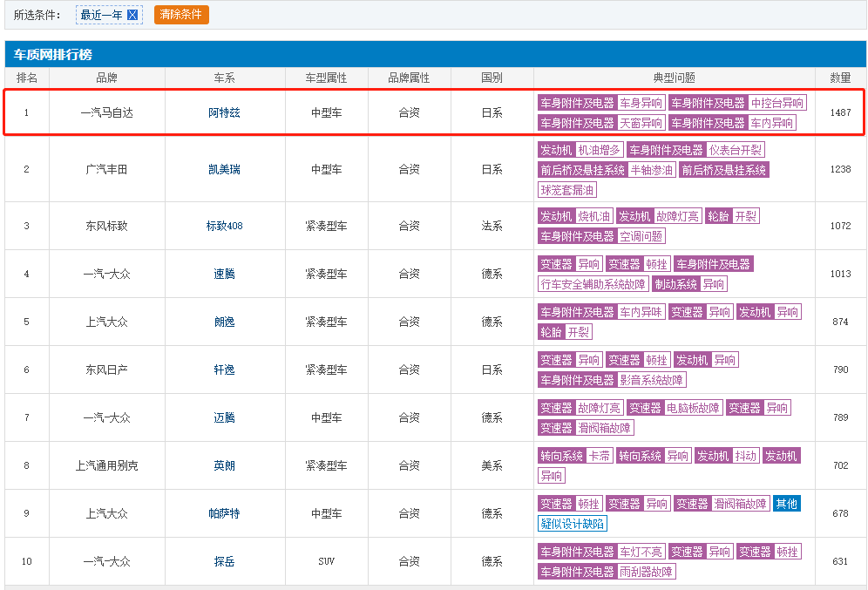Click the 排名 column header

pyautogui.click(x=26, y=78)
